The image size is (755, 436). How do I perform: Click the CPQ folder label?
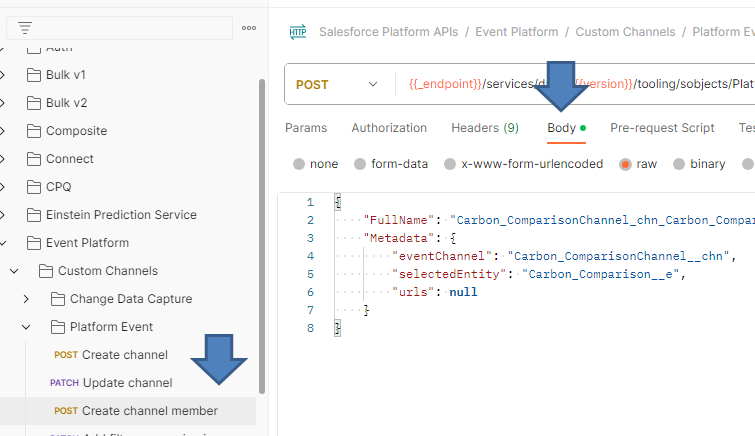tap(59, 186)
